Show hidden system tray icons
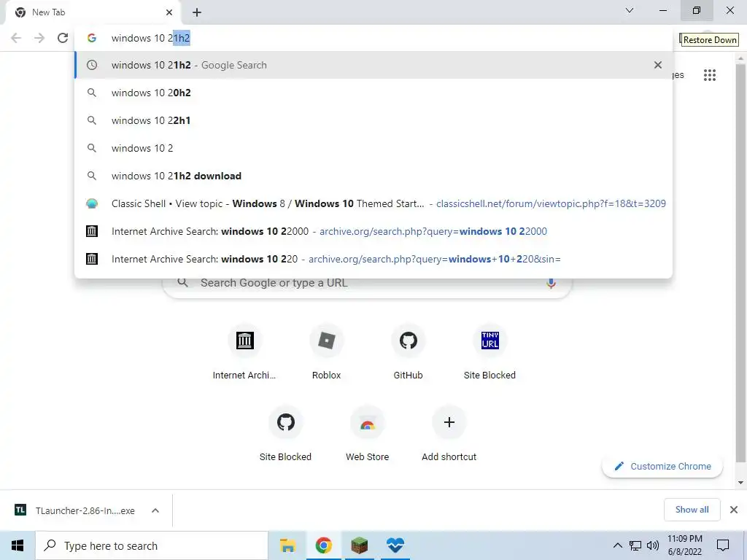Screen dimensions: 747x560 coord(617,545)
